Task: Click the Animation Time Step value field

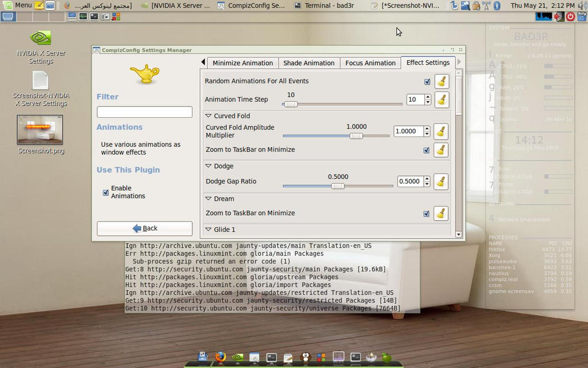Action: [416, 99]
